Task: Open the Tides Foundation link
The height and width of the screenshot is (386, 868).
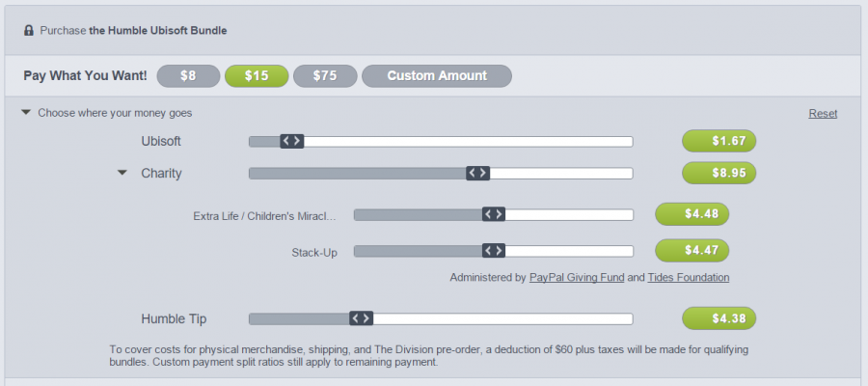Action: click(x=688, y=278)
